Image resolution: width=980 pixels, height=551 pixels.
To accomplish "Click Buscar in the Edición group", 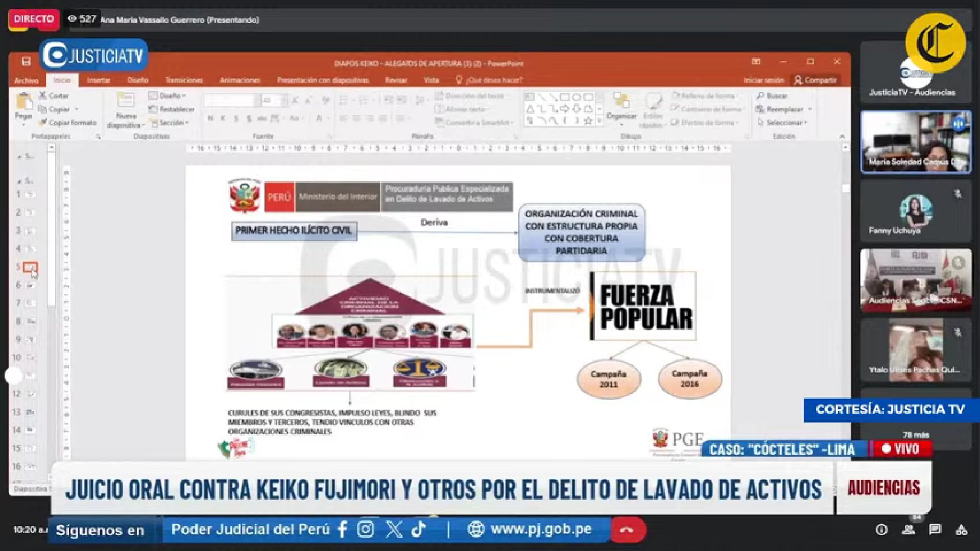I will [772, 95].
